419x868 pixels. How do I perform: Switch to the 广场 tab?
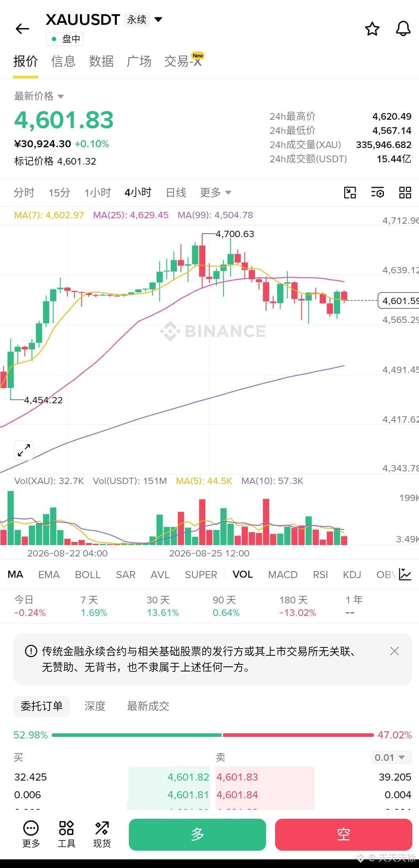click(x=139, y=61)
